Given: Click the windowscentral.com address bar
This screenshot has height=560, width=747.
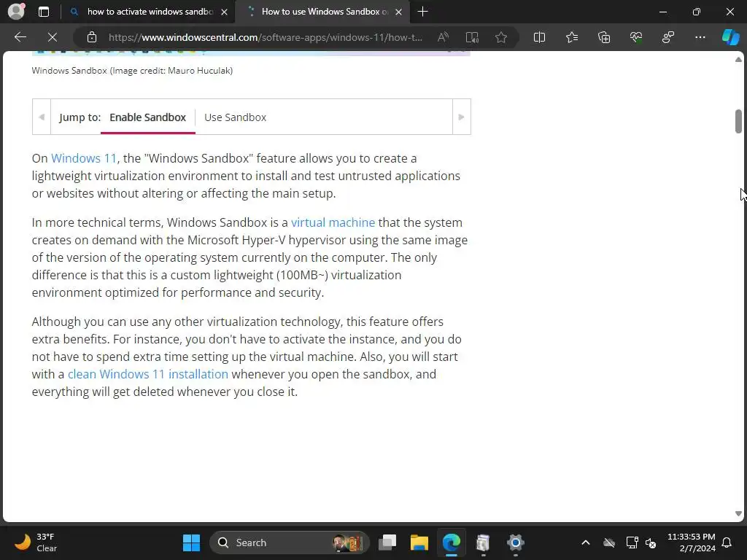Looking at the screenshot, I should [x=265, y=37].
